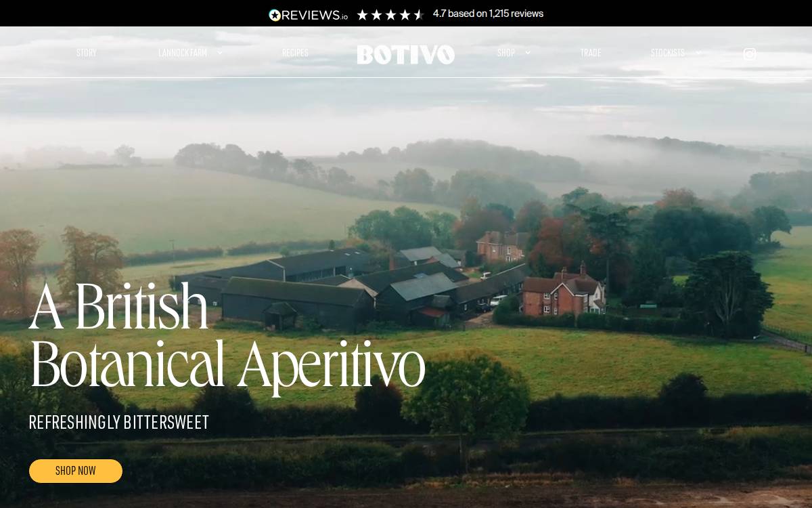Screen dimensions: 812x508
Task: Open the Trade page
Action: [591, 53]
